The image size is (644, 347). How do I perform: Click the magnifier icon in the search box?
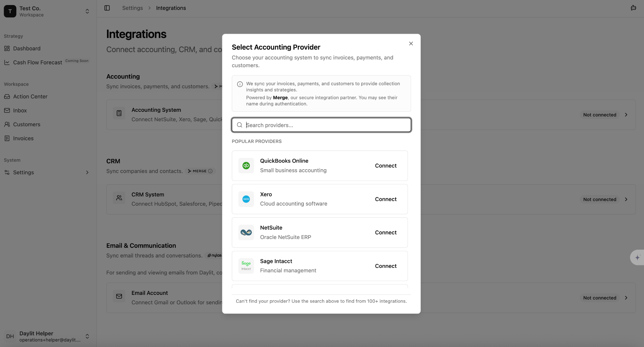[x=239, y=125]
